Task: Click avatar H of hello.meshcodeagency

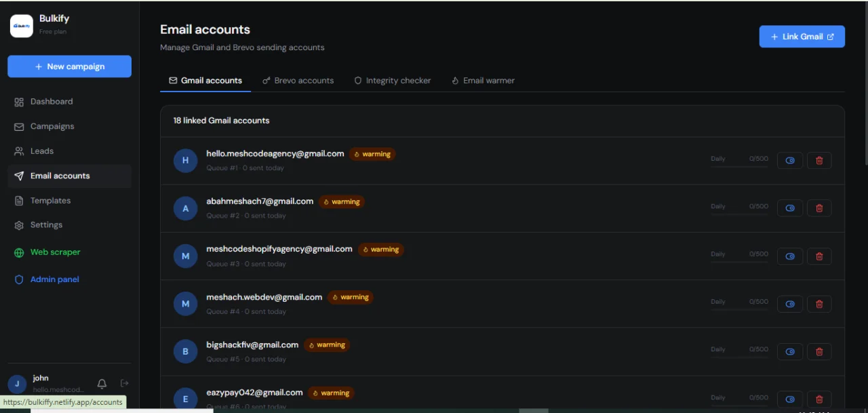Action: pyautogui.click(x=186, y=161)
